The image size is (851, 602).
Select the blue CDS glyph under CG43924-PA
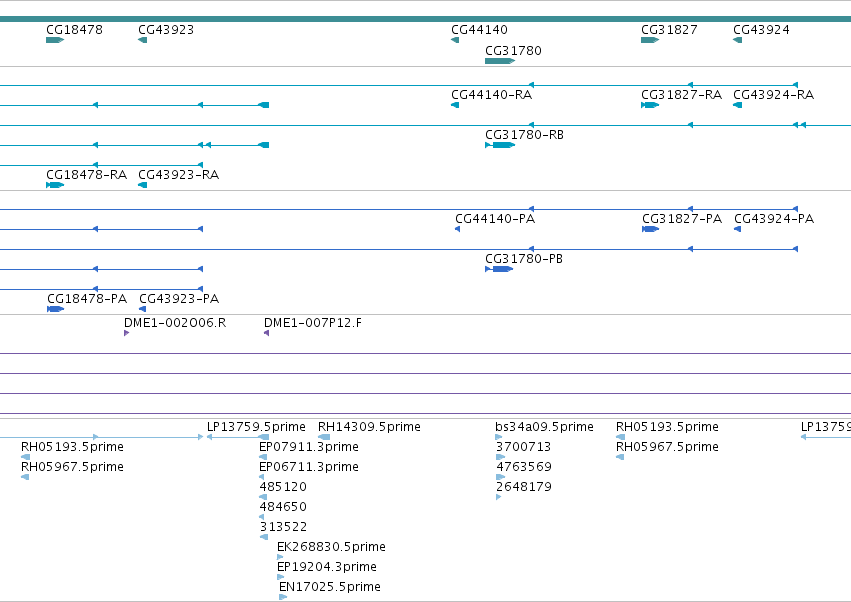tap(738, 229)
